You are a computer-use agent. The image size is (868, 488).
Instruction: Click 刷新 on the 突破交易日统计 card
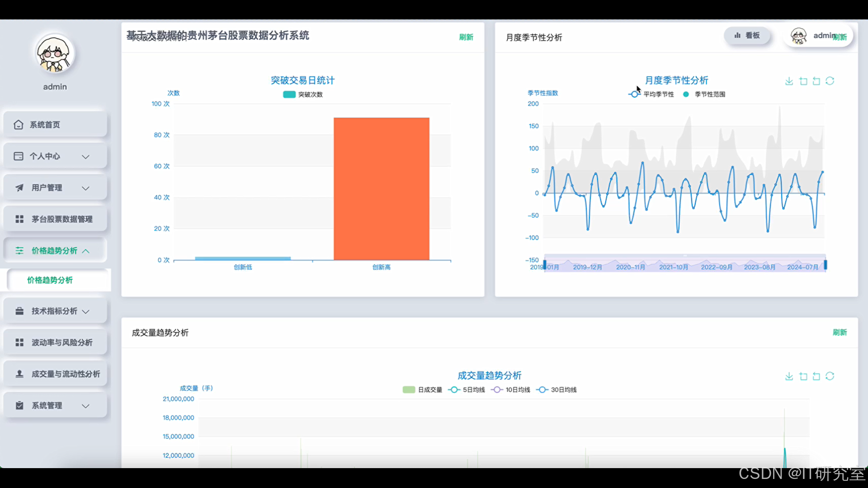[x=466, y=37]
